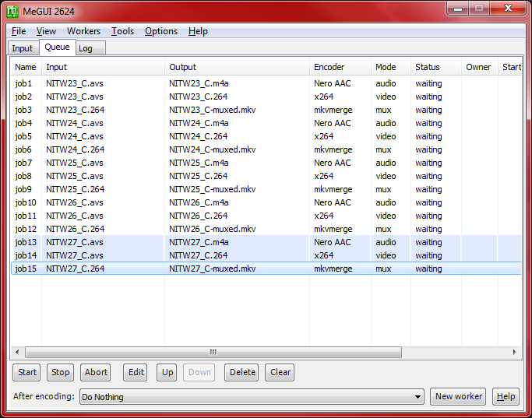
Task: Sort by the Input column header
Action: tap(103, 67)
